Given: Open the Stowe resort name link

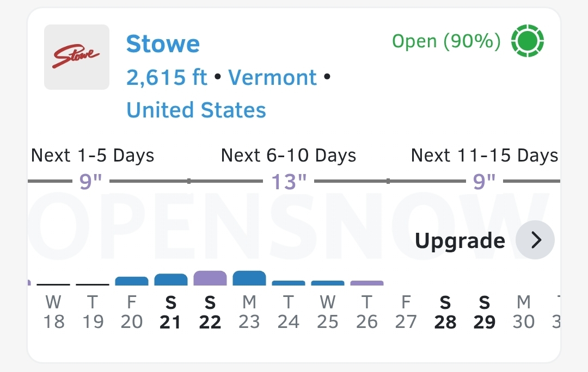Looking at the screenshot, I should pyautogui.click(x=163, y=44).
